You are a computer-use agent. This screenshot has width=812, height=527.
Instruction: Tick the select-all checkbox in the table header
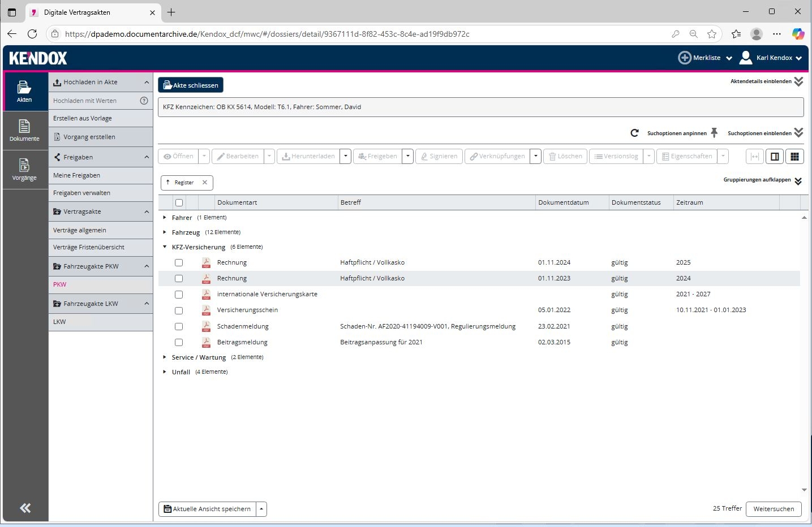179,202
